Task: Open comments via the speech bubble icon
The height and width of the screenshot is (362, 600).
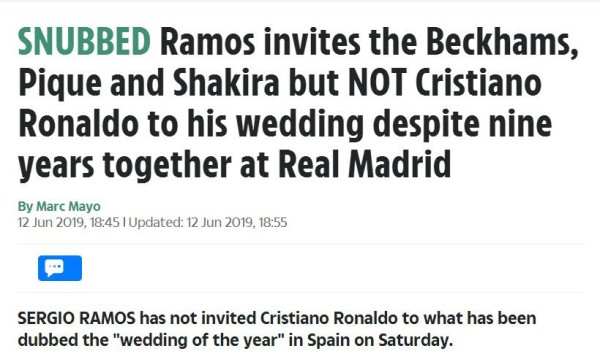Action: tap(60, 268)
